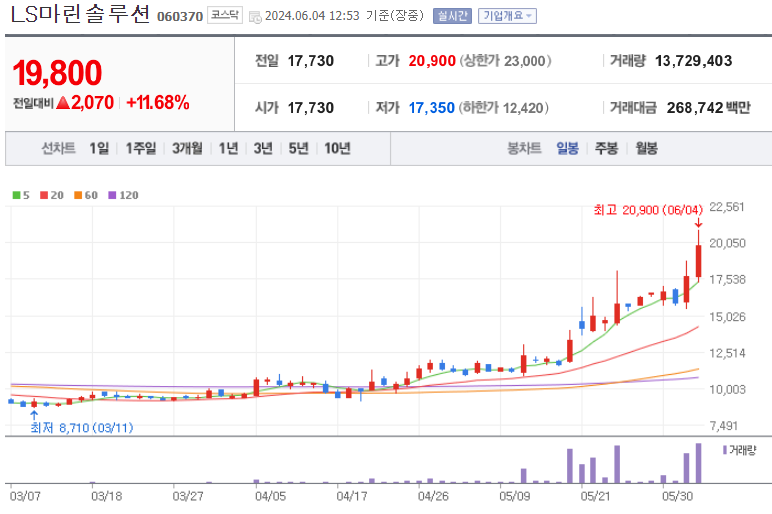Show the 5년 line chart

click(298, 148)
